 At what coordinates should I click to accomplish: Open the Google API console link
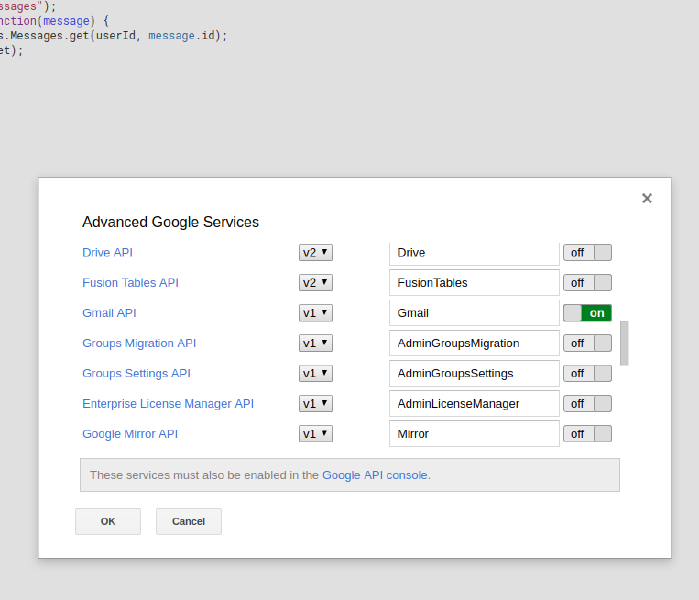375,475
